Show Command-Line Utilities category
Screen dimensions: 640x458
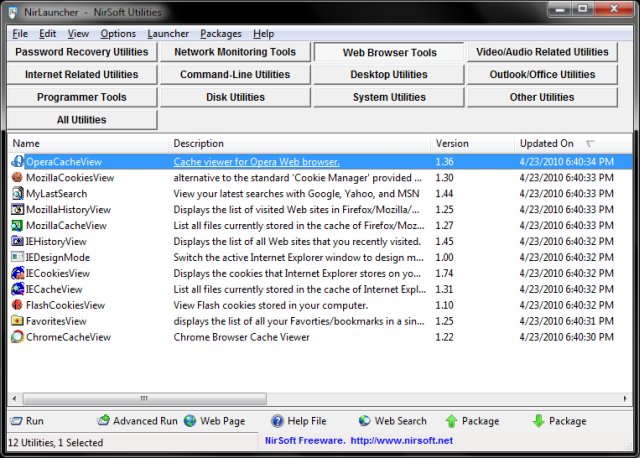pyautogui.click(x=235, y=74)
